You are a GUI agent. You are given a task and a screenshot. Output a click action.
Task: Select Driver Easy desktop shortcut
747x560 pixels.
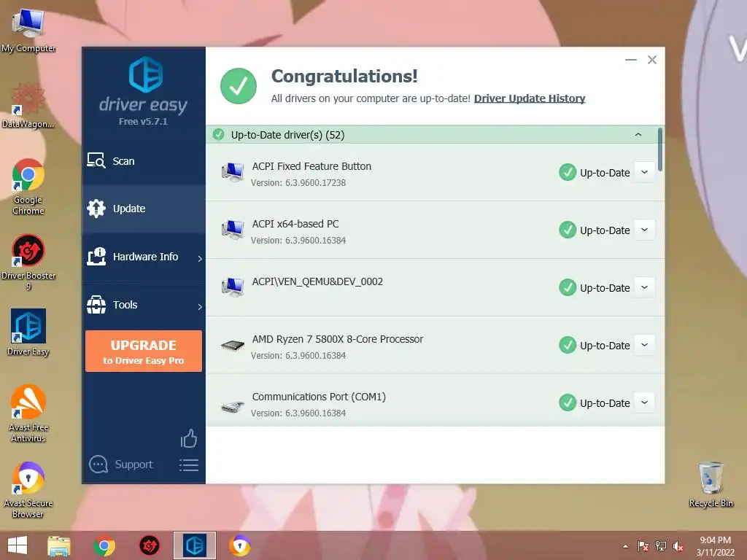tap(28, 332)
